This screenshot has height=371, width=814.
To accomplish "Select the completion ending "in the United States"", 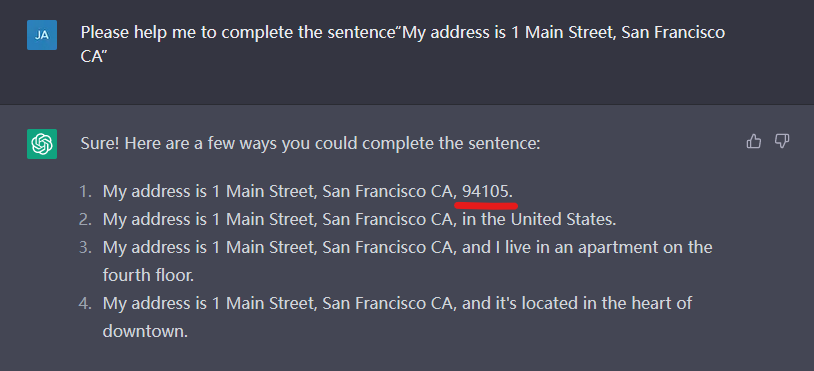I will (359, 219).
